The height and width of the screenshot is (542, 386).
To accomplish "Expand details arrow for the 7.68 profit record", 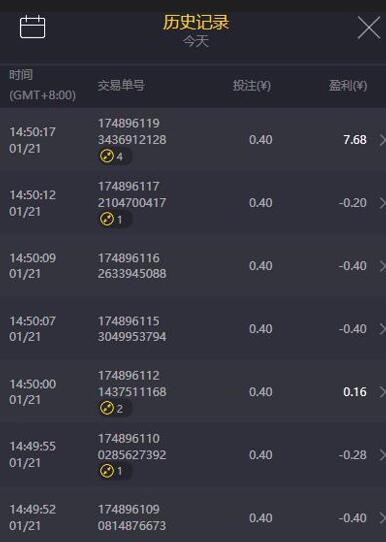I will click(382, 140).
